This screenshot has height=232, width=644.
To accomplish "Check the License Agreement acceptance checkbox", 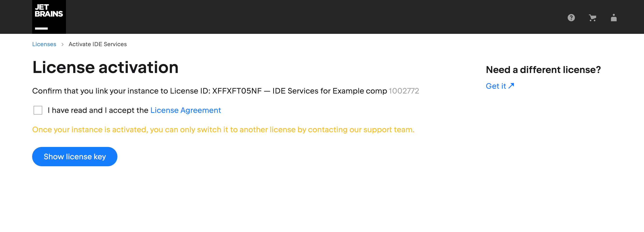I will [x=38, y=110].
